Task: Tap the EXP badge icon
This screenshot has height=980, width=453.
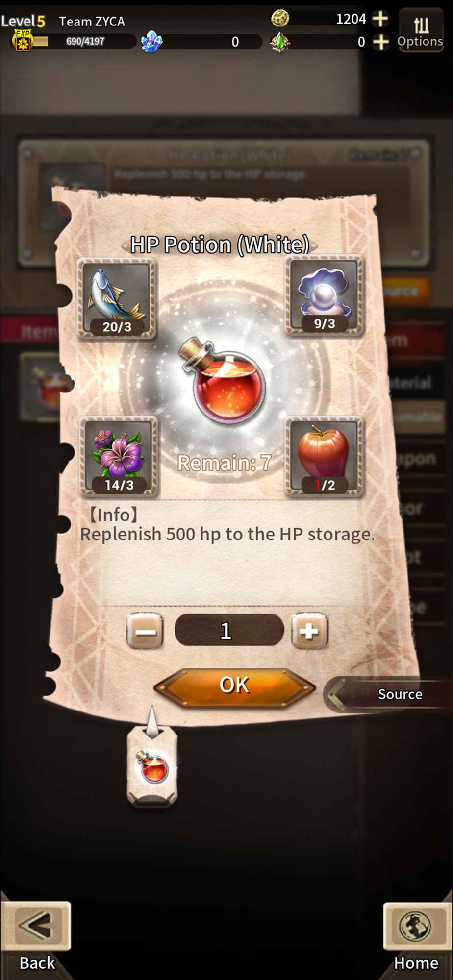Action: pos(22,41)
